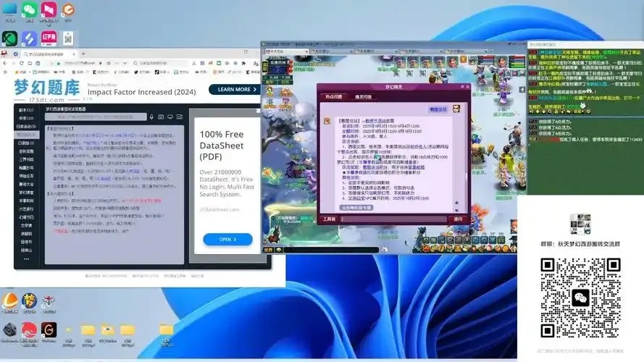The height and width of the screenshot is (362, 644).
Task: Open the black G logo desktop icon
Action: [49, 330]
